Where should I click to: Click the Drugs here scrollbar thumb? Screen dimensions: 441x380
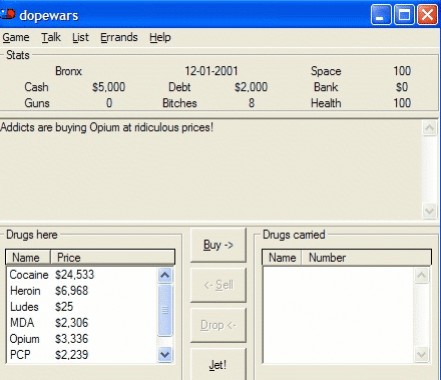165,310
